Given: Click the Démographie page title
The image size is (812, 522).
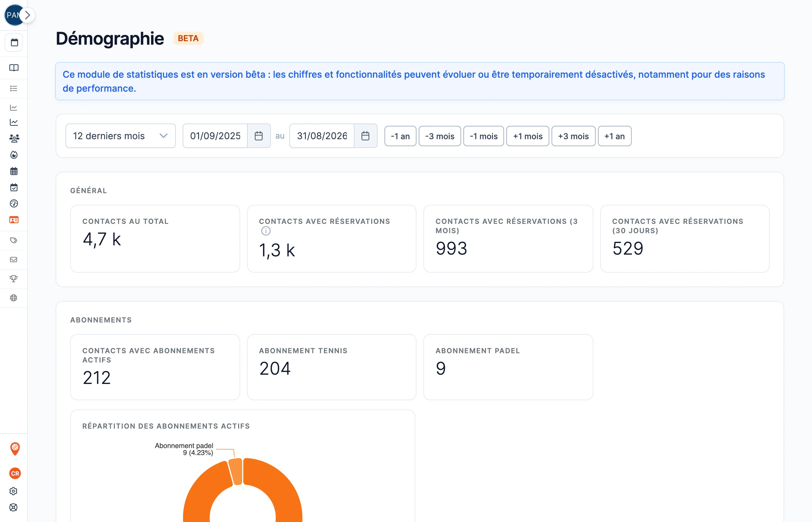Looking at the screenshot, I should pos(110,38).
